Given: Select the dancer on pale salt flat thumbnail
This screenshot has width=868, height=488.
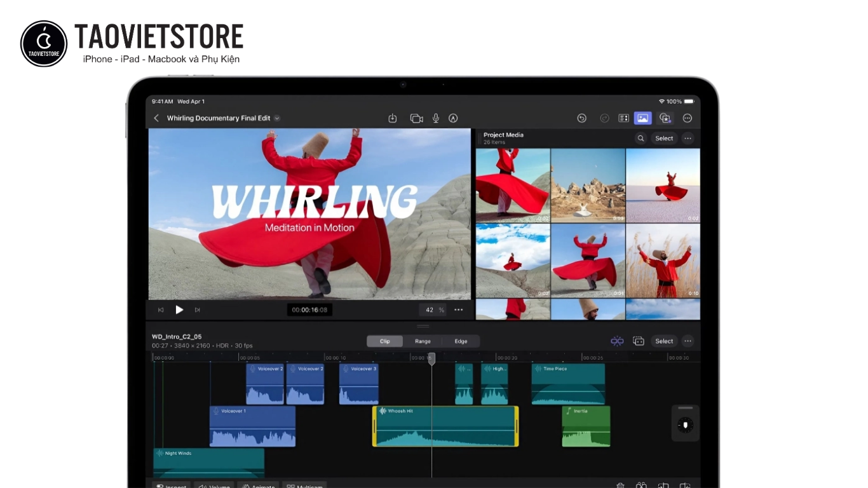Looking at the screenshot, I should (x=663, y=186).
